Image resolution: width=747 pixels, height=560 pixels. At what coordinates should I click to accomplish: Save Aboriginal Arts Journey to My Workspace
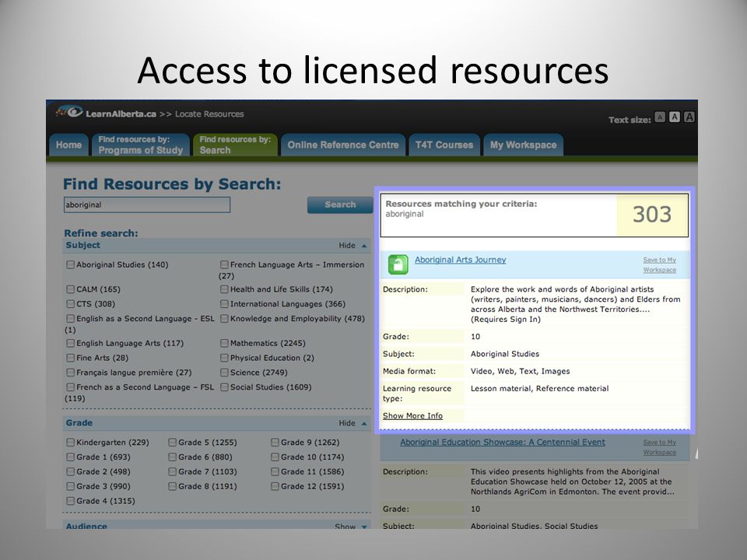659,264
